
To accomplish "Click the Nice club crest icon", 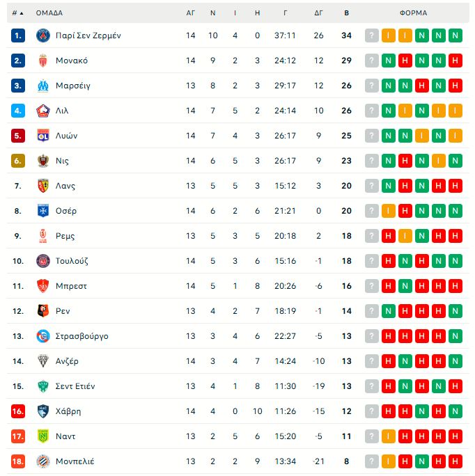I will pyautogui.click(x=43, y=161).
